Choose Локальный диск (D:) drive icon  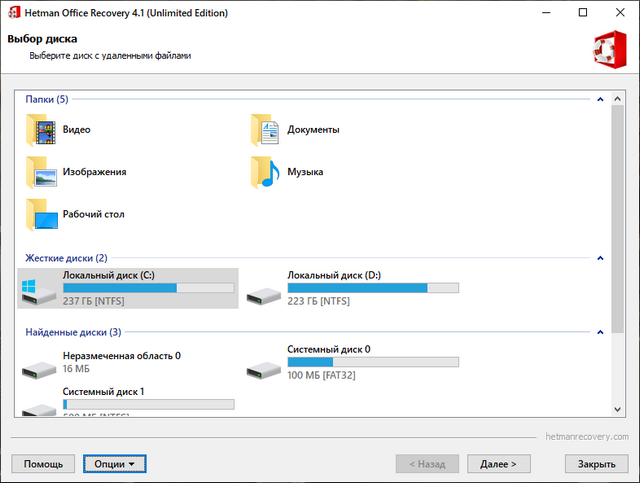264,292
